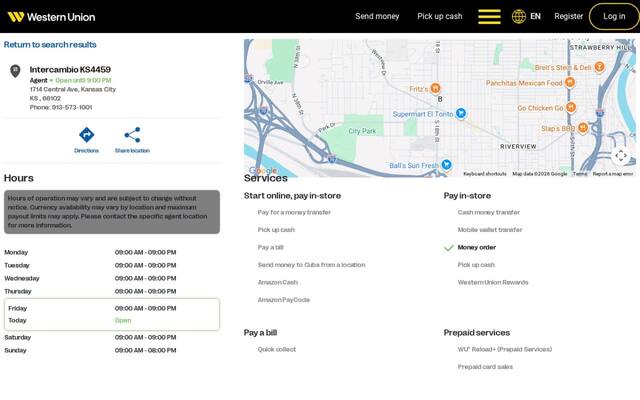This screenshot has width=640, height=400.
Task: Click Slap's BBQ map marker
Action: coord(582,128)
